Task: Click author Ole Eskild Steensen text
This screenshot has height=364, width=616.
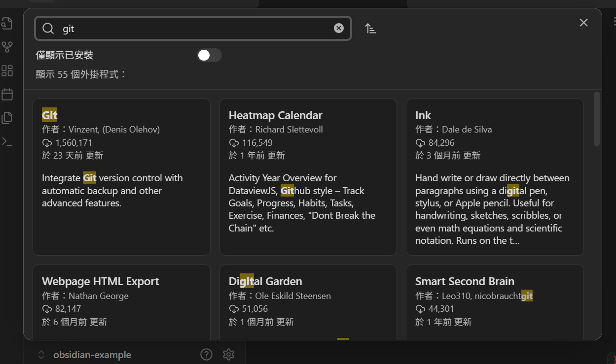Action: coord(293,296)
